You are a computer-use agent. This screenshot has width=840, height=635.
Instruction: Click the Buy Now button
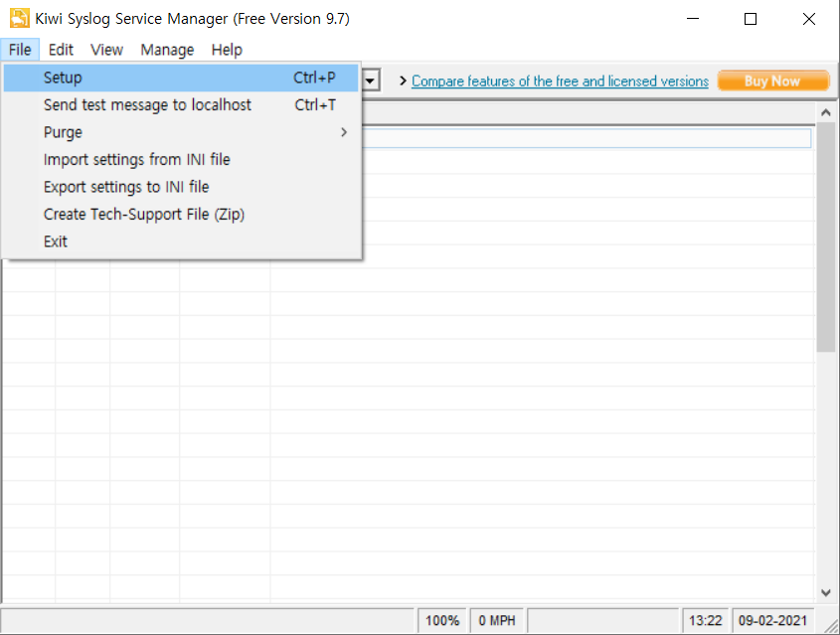click(773, 80)
